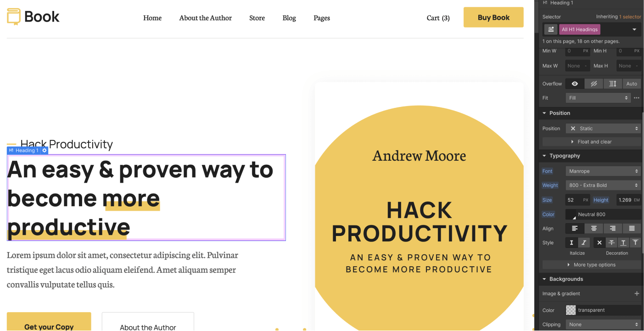Open the selector style icon menu

(x=550, y=29)
